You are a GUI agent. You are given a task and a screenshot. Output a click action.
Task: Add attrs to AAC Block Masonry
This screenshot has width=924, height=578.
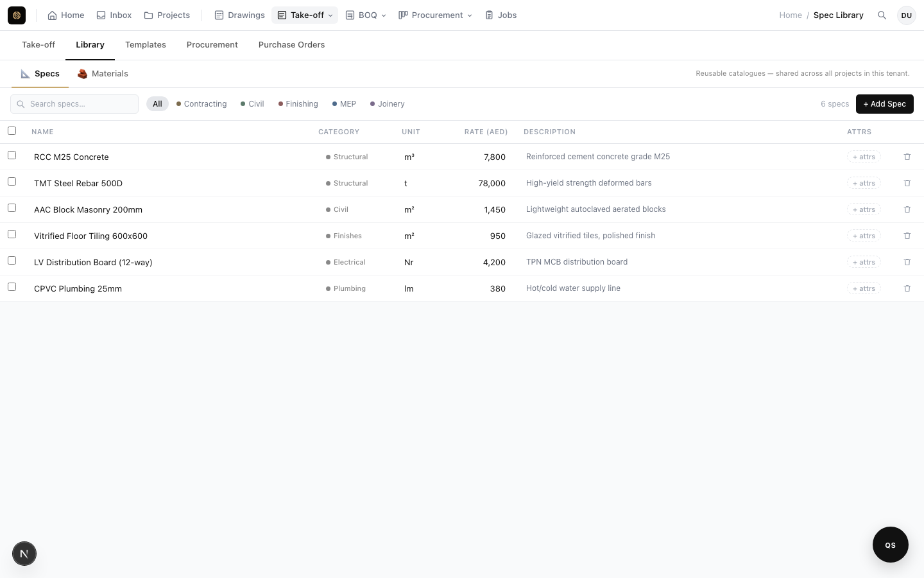tap(864, 209)
